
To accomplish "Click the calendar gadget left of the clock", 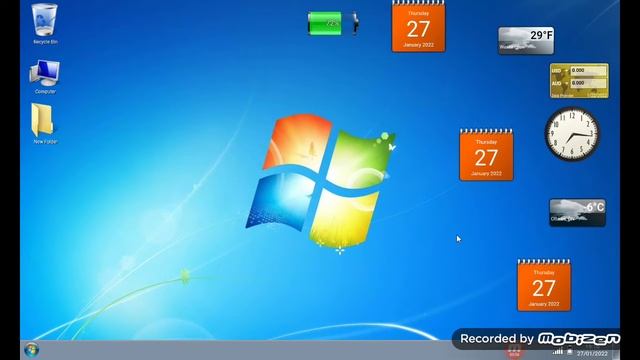I will coord(486,155).
